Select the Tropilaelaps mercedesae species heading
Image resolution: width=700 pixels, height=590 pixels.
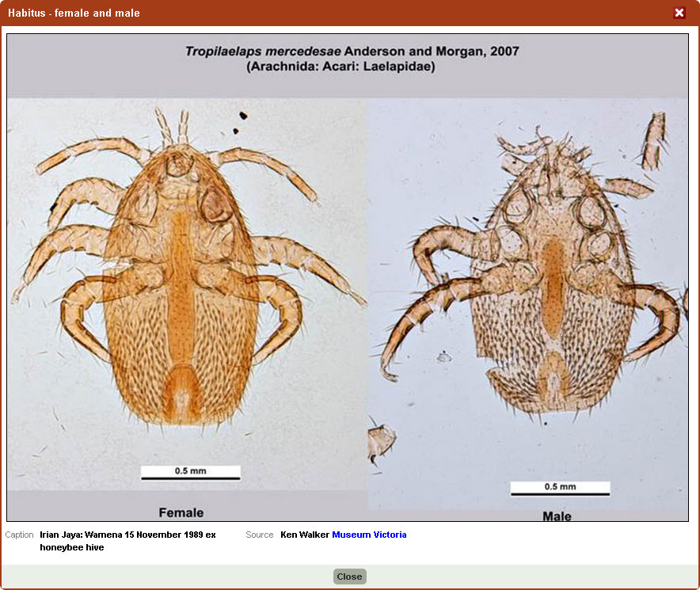pos(352,51)
